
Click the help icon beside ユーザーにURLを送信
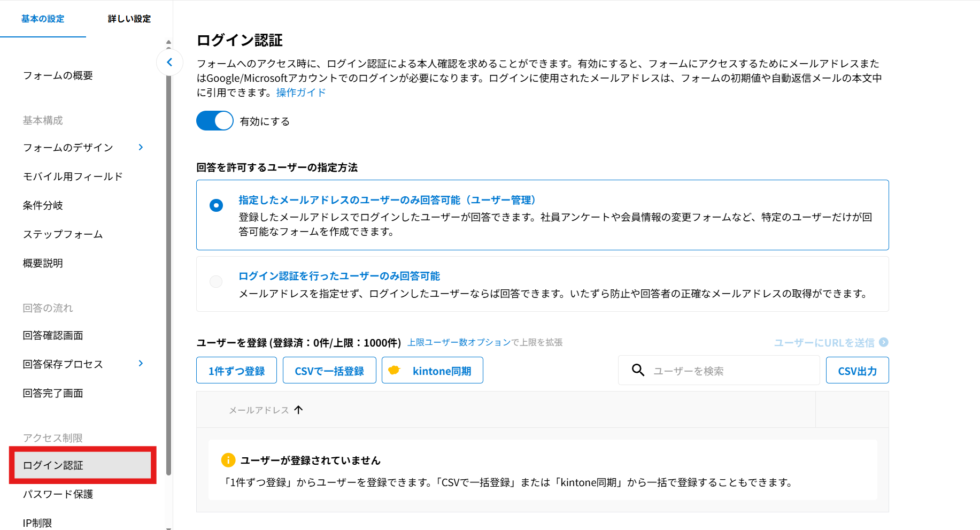coord(884,342)
